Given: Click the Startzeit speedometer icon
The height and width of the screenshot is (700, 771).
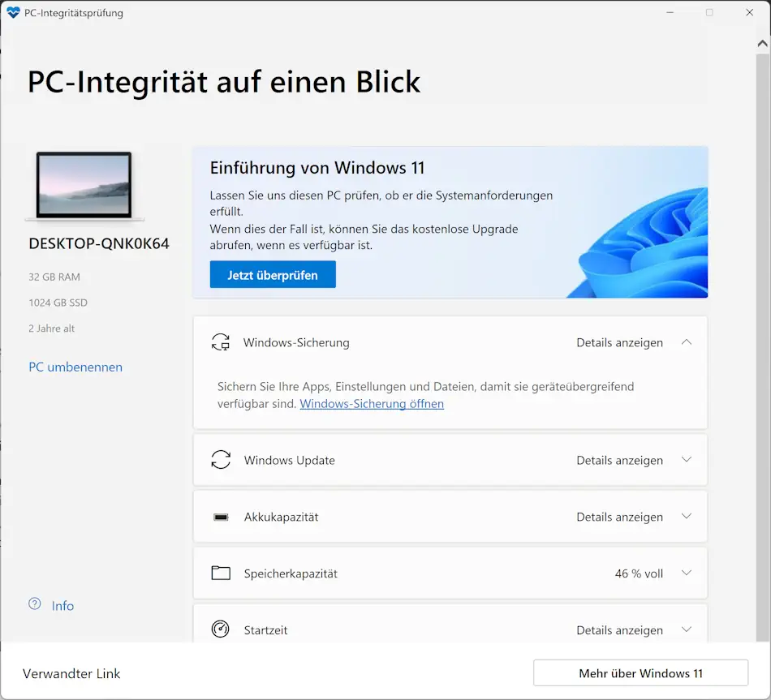Looking at the screenshot, I should [x=220, y=629].
